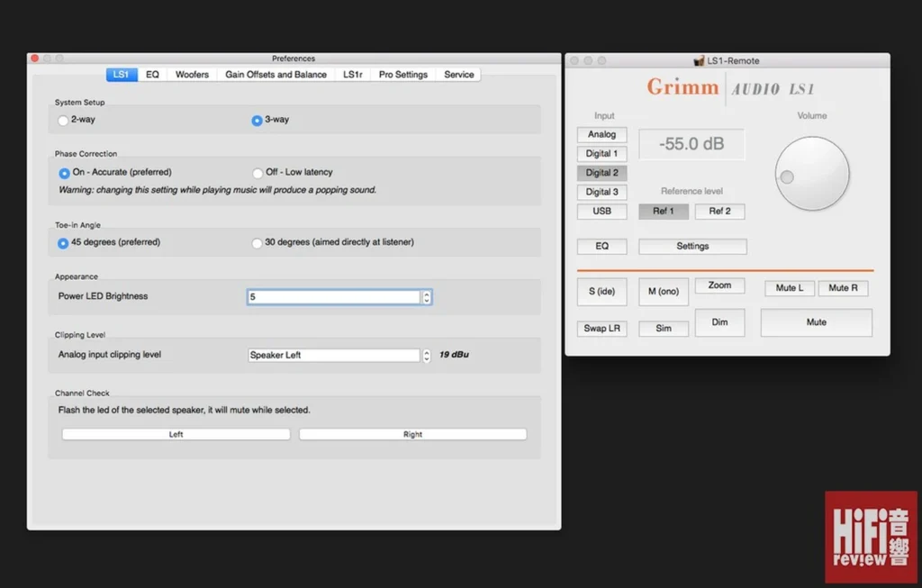This screenshot has height=588, width=922.
Task: Select the 3-way system setup option
Action: [x=257, y=120]
